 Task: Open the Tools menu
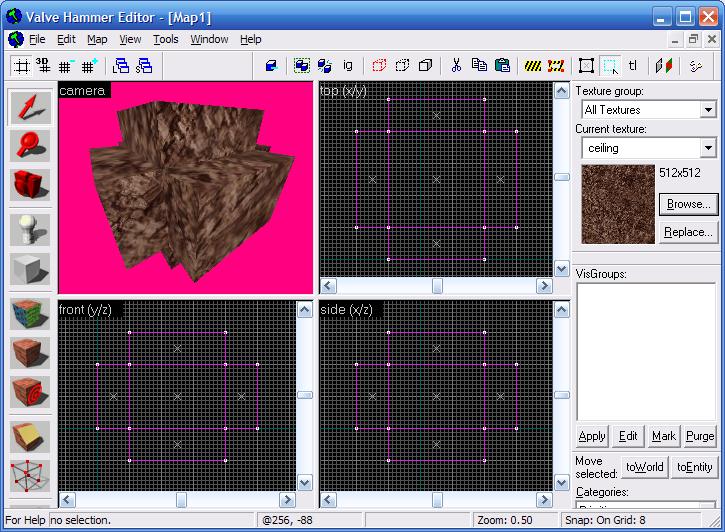coord(166,39)
